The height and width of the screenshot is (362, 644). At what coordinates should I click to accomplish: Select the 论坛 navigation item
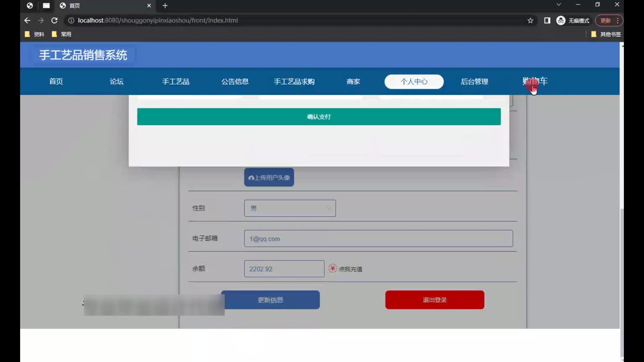[116, 81]
